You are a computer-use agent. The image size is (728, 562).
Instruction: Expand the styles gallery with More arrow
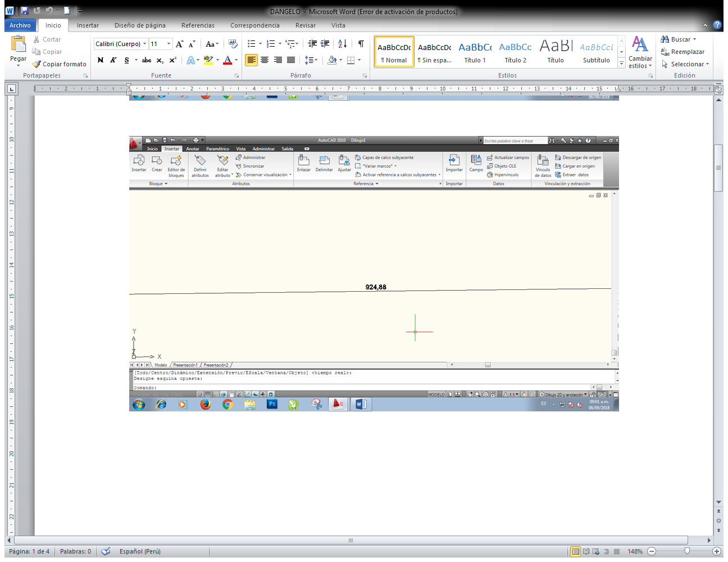(x=621, y=64)
